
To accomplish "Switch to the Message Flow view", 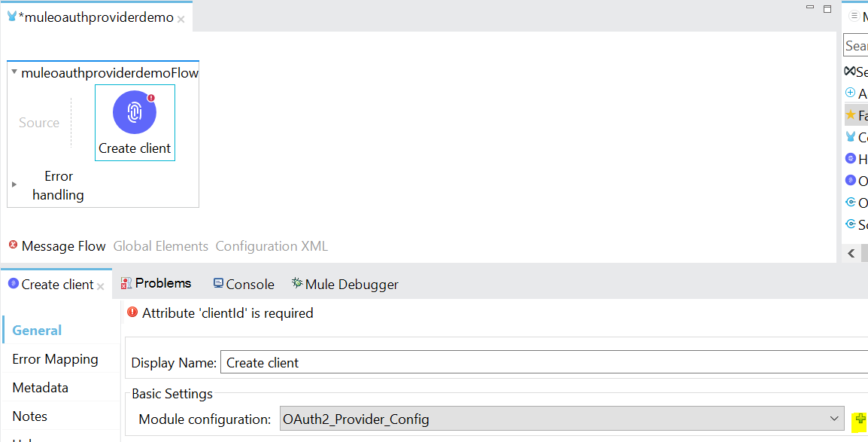I will [x=64, y=246].
